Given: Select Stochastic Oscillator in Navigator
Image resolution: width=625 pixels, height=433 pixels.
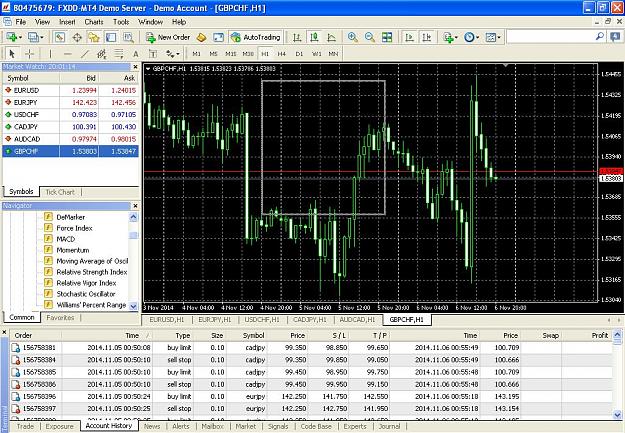Looking at the screenshot, I should [x=86, y=294].
